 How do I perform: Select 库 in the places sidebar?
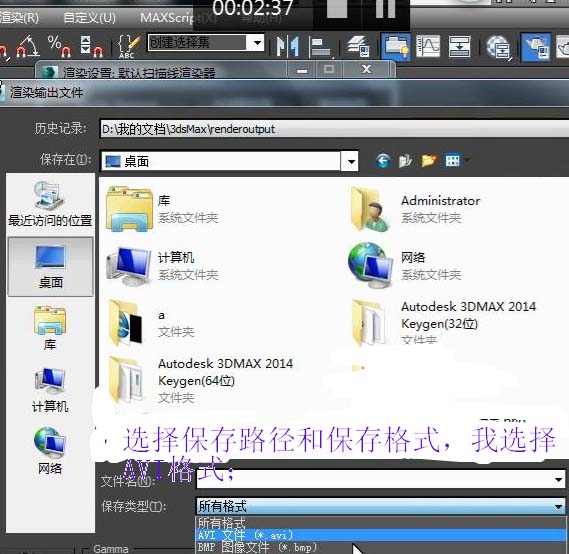[x=50, y=329]
